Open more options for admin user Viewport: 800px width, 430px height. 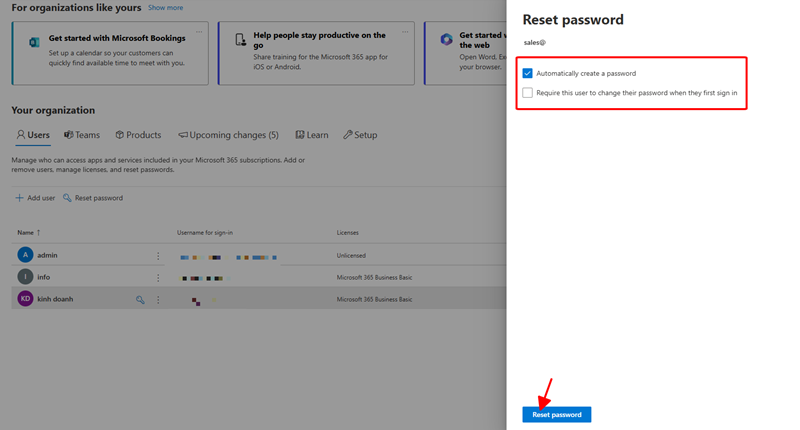[158, 256]
